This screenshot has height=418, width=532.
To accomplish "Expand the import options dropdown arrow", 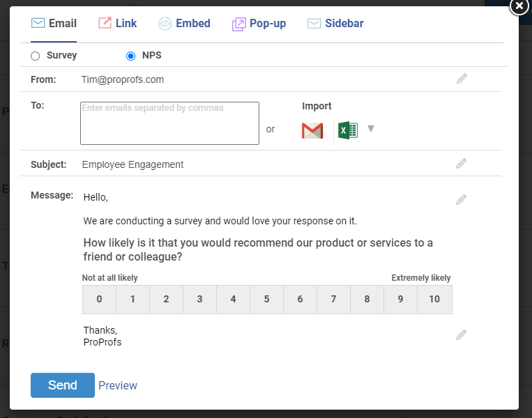I will click(x=371, y=129).
